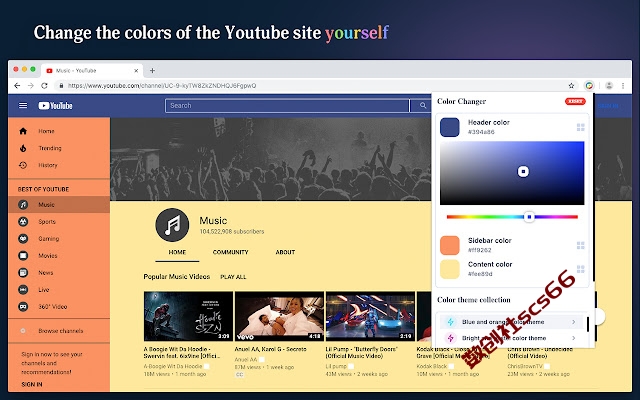Click the Movies icon in sidebar
This screenshot has height=400, width=640.
point(23,256)
